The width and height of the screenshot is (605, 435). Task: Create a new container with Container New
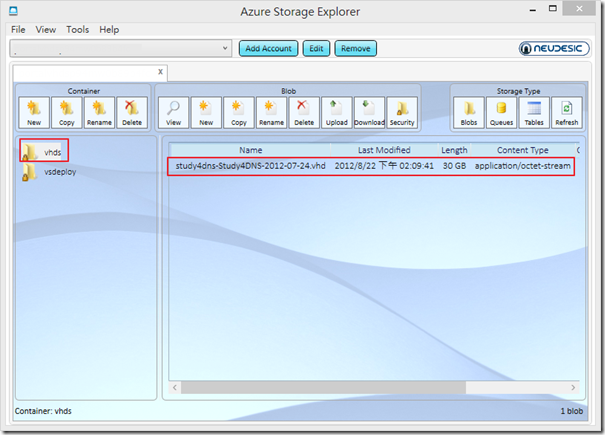tap(34, 112)
